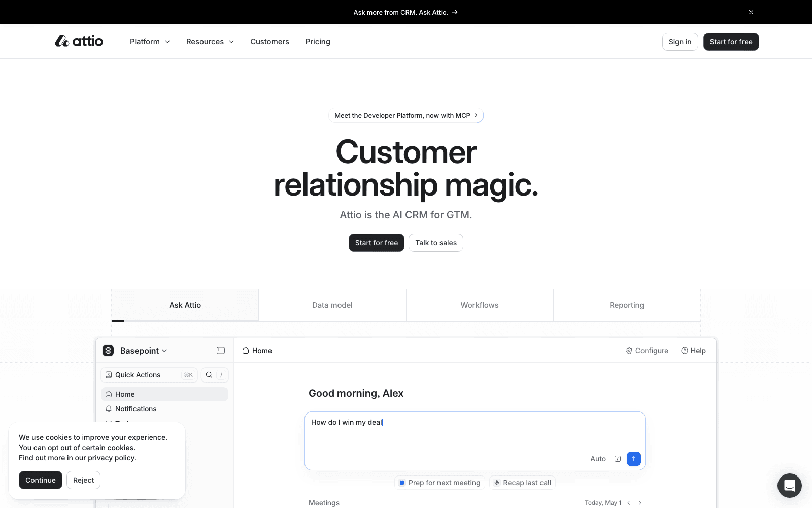This screenshot has width=812, height=508.
Task: Expand the Platform menu
Action: (150, 42)
